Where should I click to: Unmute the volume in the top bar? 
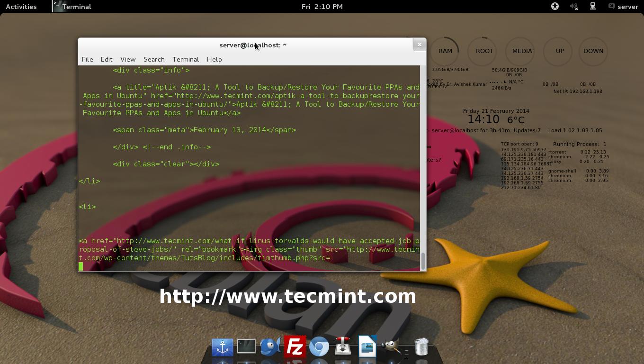tap(573, 6)
